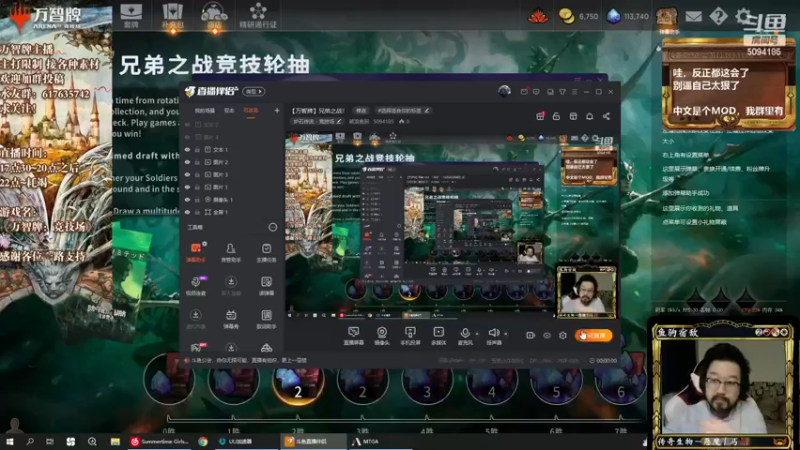Viewport: 800px width, 450px height.
Task: Toggle visibility of 摄像头 1 source
Action: (x=187, y=199)
